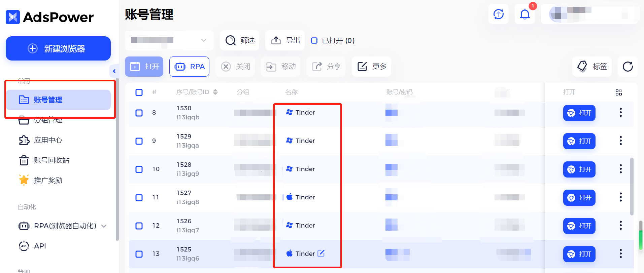This screenshot has height=273, width=644.
Task: Click the Windows icon in row 10
Action: [289, 169]
